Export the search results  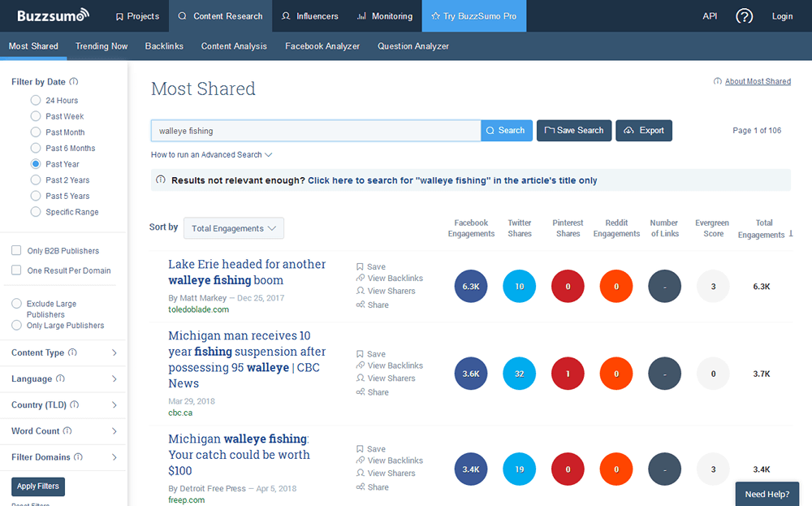[644, 131]
